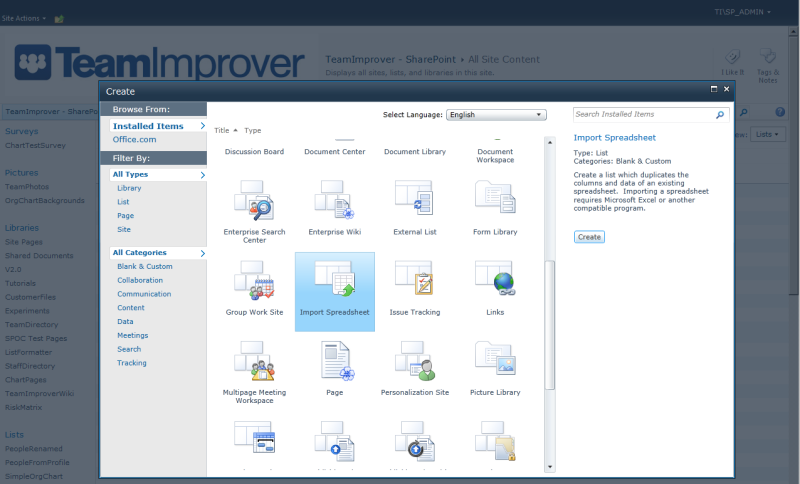Filter by Communication category
Viewport: 800px width, 484px height.
[x=144, y=294]
